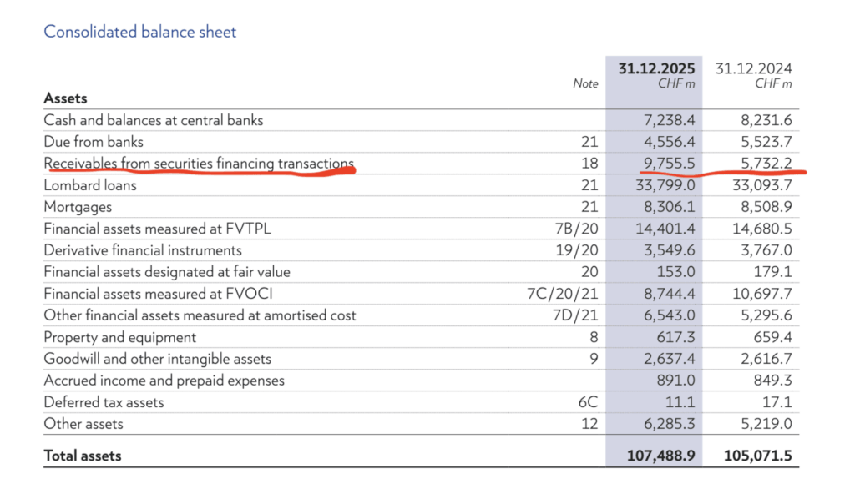The height and width of the screenshot is (504, 855).
Task: Select the 31.12.2024 column header
Action: pos(753,68)
